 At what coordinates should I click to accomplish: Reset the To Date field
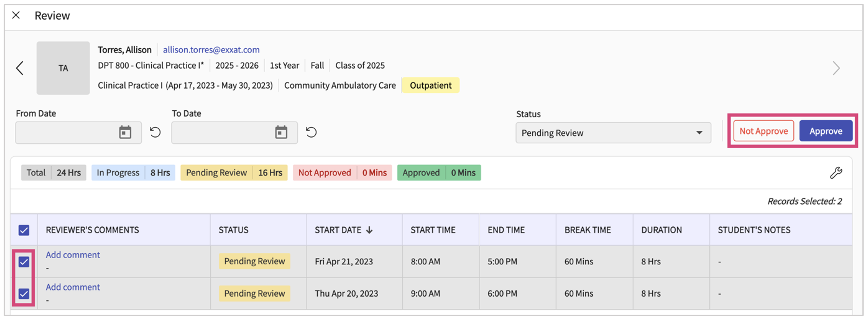click(x=311, y=132)
